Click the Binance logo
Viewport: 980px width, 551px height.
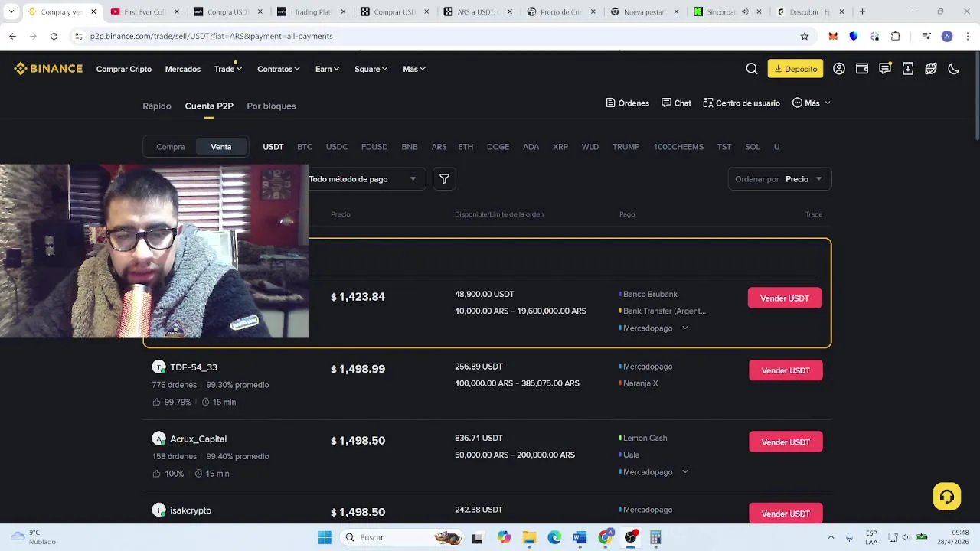click(48, 69)
